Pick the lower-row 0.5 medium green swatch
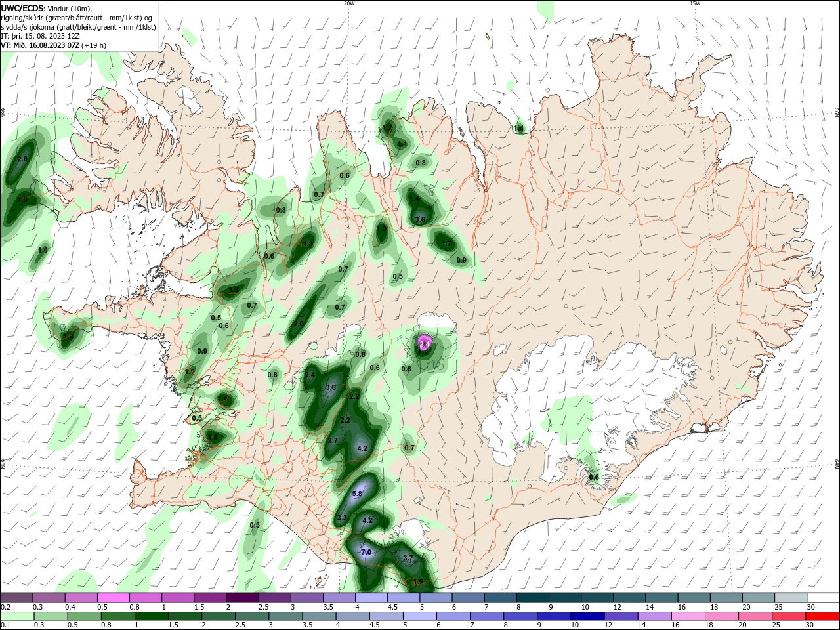 (84, 616)
